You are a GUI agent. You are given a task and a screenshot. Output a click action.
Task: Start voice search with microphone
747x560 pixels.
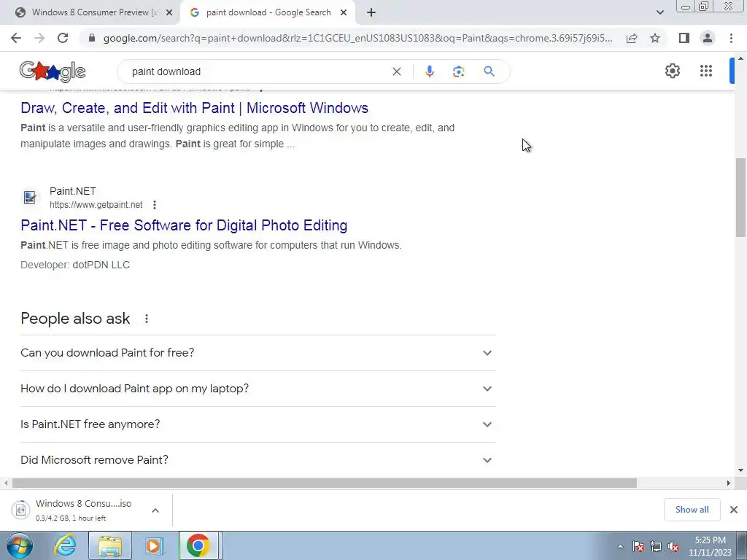coord(429,71)
